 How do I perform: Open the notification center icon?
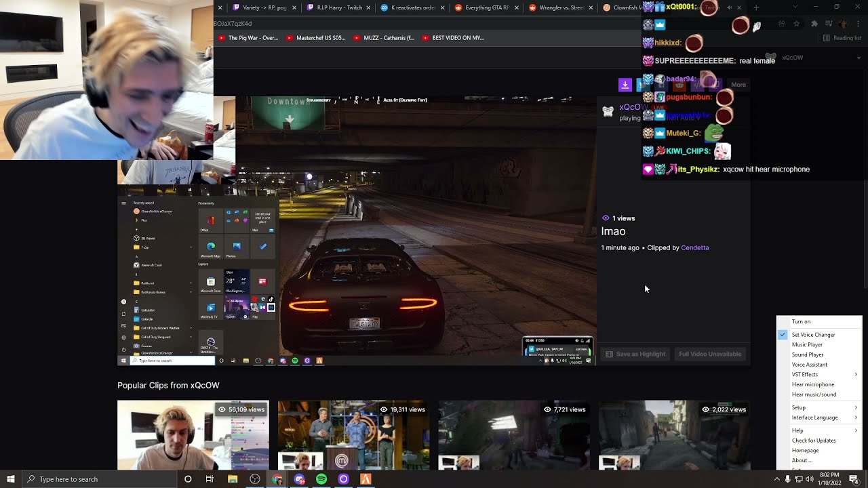point(854,479)
